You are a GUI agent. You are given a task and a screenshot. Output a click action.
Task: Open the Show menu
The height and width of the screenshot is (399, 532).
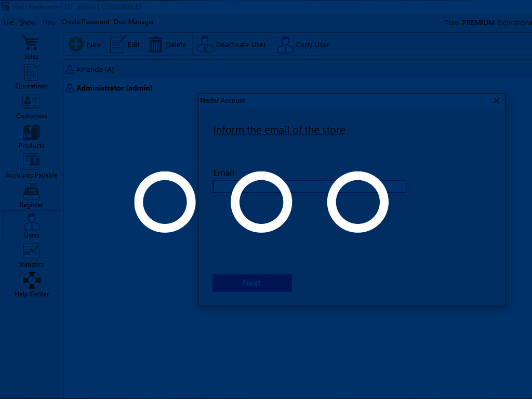[28, 22]
